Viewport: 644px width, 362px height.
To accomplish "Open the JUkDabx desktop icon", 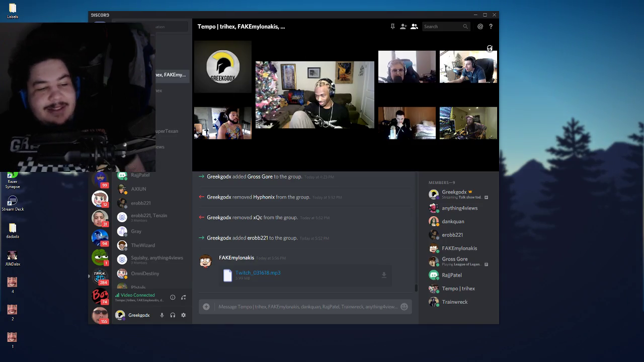I will coord(13,258).
